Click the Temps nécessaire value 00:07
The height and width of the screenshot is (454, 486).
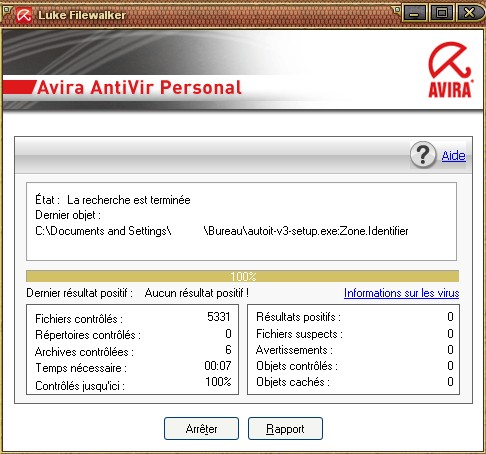(x=218, y=366)
